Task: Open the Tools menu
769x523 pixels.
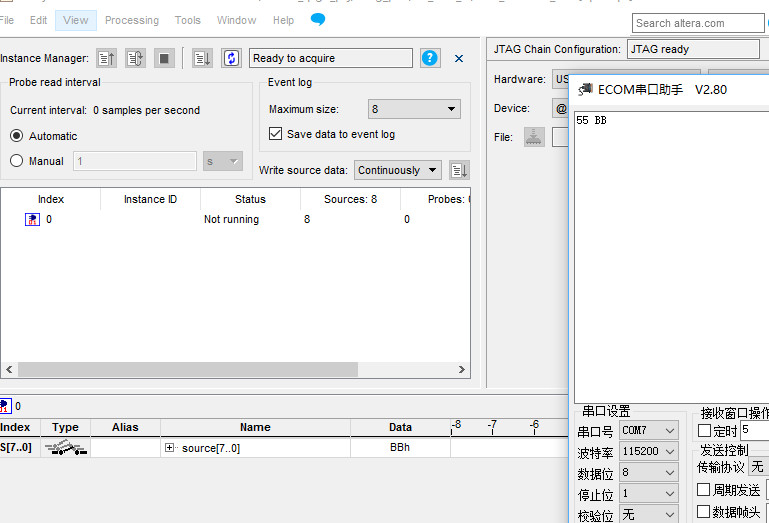Action: (x=187, y=20)
